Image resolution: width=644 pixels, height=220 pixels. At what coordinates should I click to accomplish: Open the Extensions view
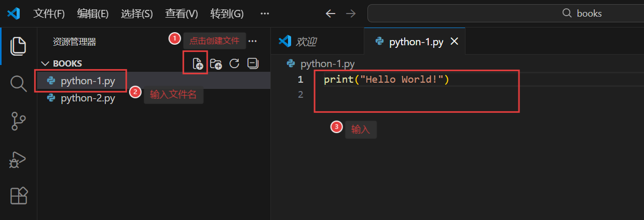pyautogui.click(x=18, y=196)
